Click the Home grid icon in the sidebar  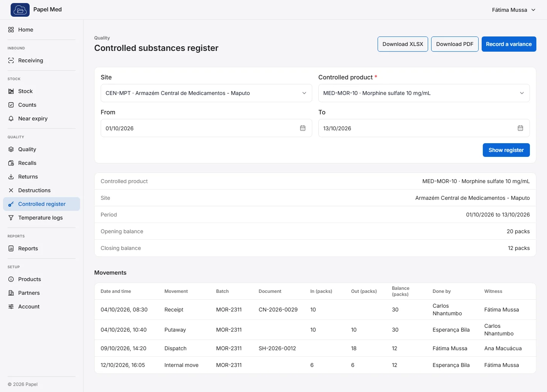[x=11, y=30]
